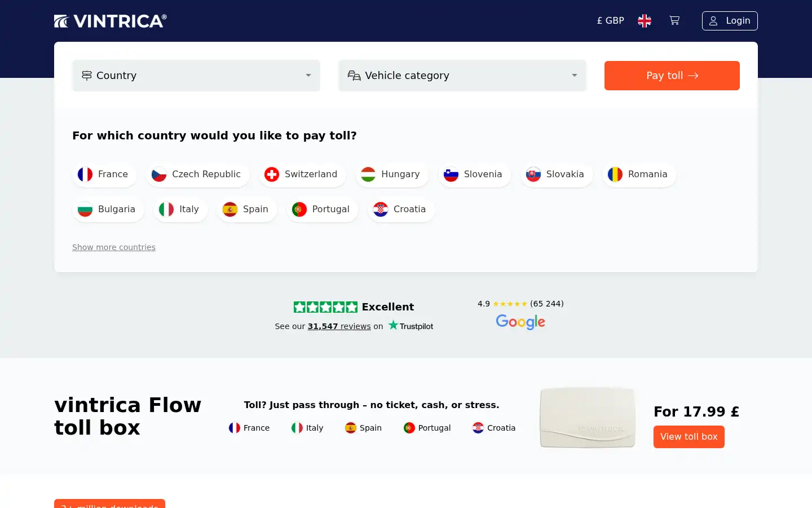This screenshot has width=812, height=508.
Task: Select Slovenia country chip
Action: pyautogui.click(x=475, y=174)
